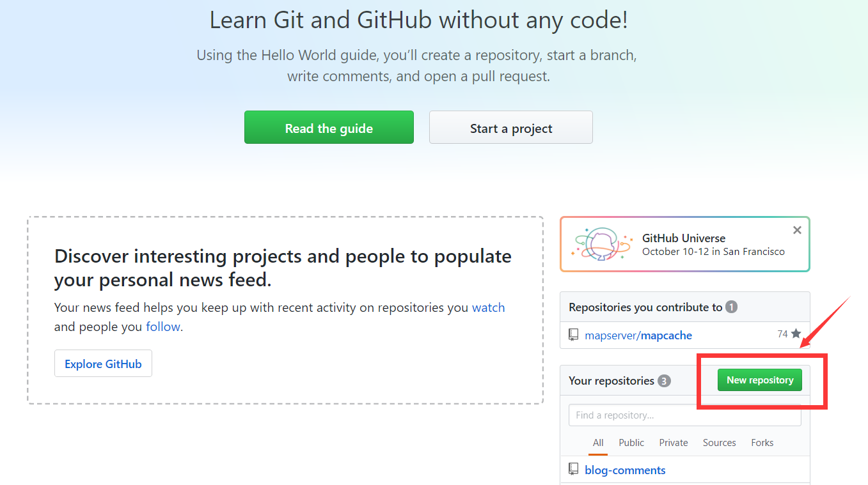Switch to the Forks tab
The height and width of the screenshot is (485, 868).
(x=762, y=442)
